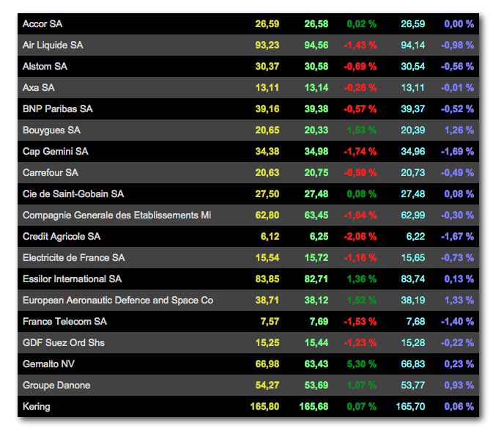The image size is (504, 442).
Task: Click Essilor green change 1,36 %
Action: (x=362, y=279)
